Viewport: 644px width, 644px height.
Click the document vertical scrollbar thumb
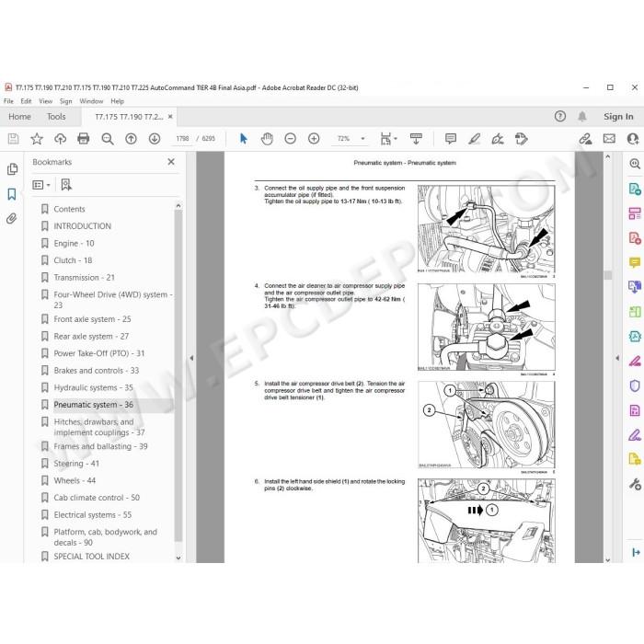[608, 275]
